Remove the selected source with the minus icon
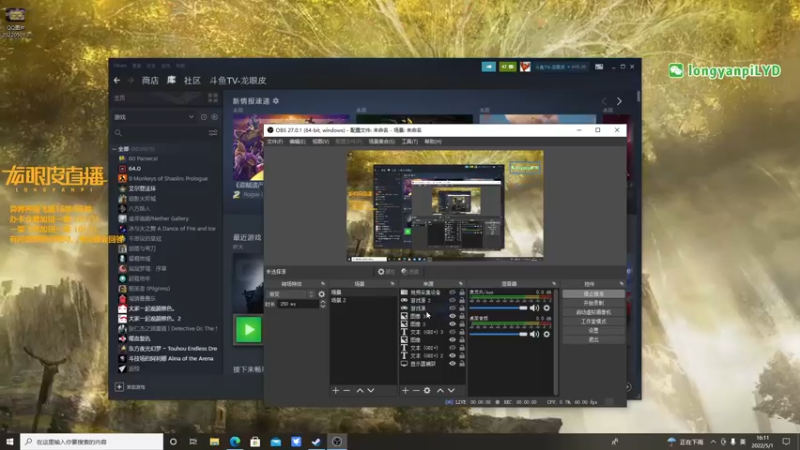The width and height of the screenshot is (800, 450). pyautogui.click(x=416, y=390)
